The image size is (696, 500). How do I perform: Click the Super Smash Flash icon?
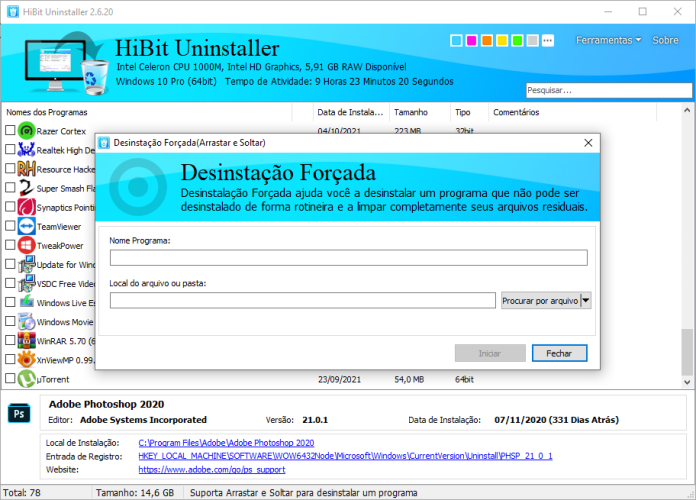click(x=27, y=188)
